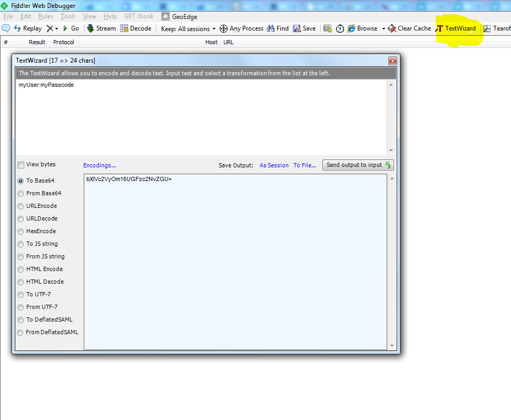Screen dimensions: 511x420
Task: Select the From JS string option
Action: coord(21,257)
